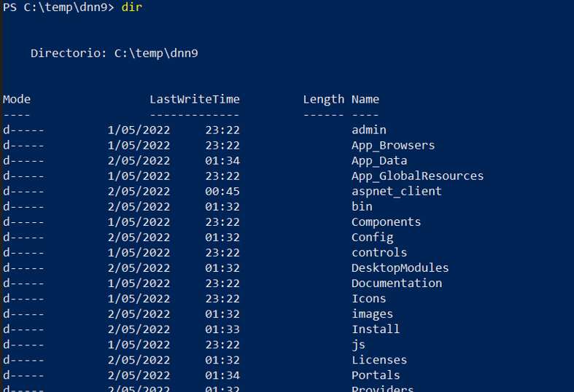Select the 'aspnet_client' directory entry
574x392 pixels.
[397, 191]
